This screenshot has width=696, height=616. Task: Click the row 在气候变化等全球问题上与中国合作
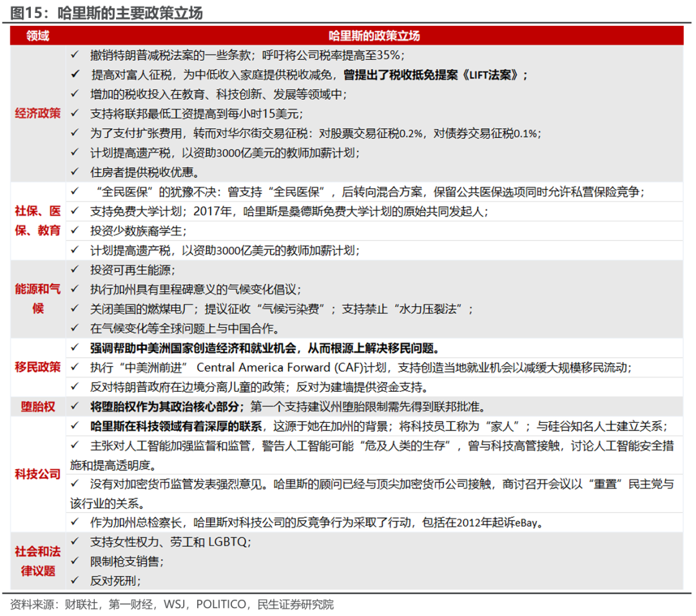(x=374, y=329)
